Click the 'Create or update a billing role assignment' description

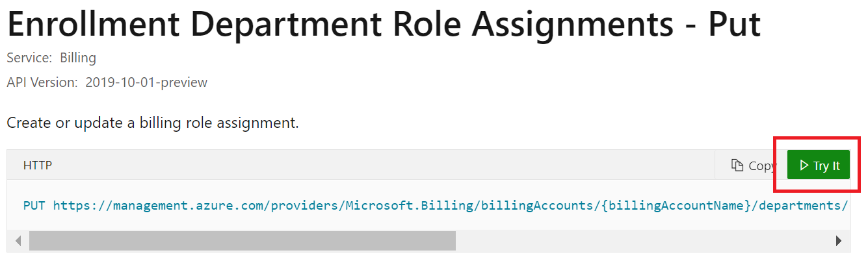[x=153, y=122]
